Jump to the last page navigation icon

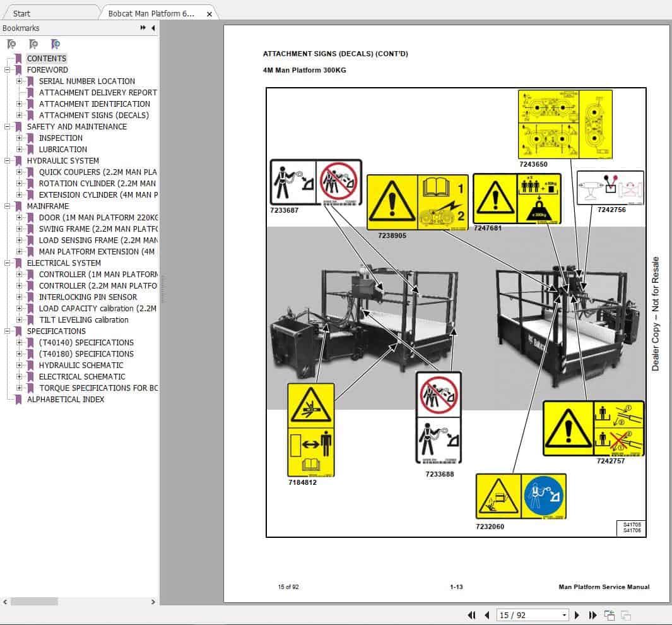pos(592,615)
